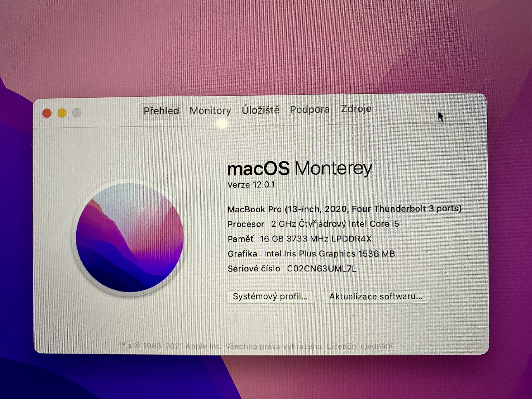Click the Grafika Intel Iris Plus line
The image size is (532, 399).
311,254
